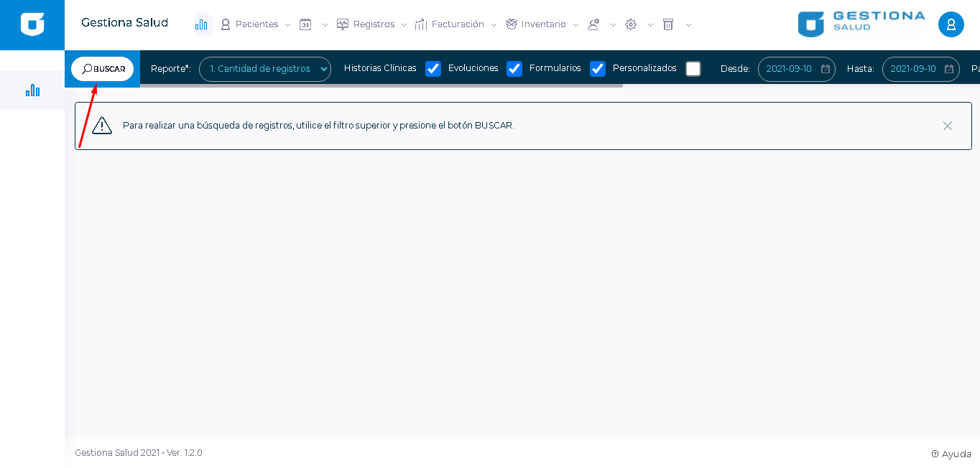Open the Facturación menu
The image size is (980, 468).
456,24
